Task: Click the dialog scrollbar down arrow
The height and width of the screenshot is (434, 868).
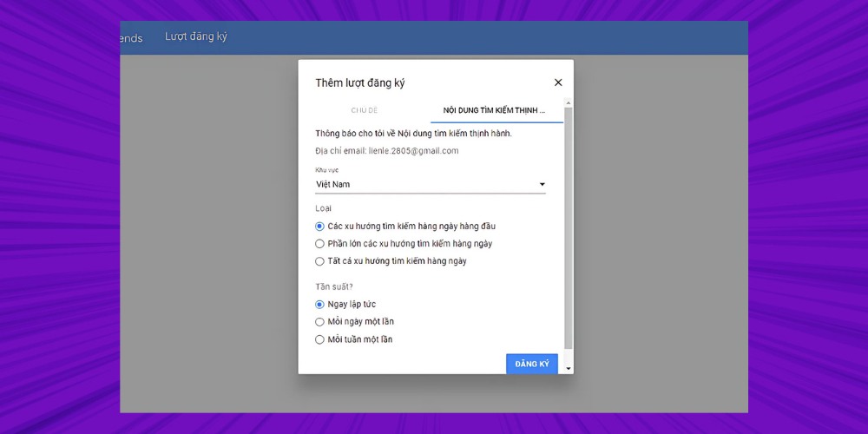Action: [569, 369]
